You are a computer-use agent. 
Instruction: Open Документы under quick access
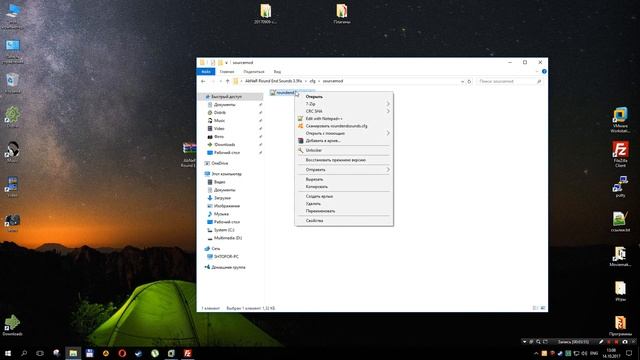click(x=224, y=104)
